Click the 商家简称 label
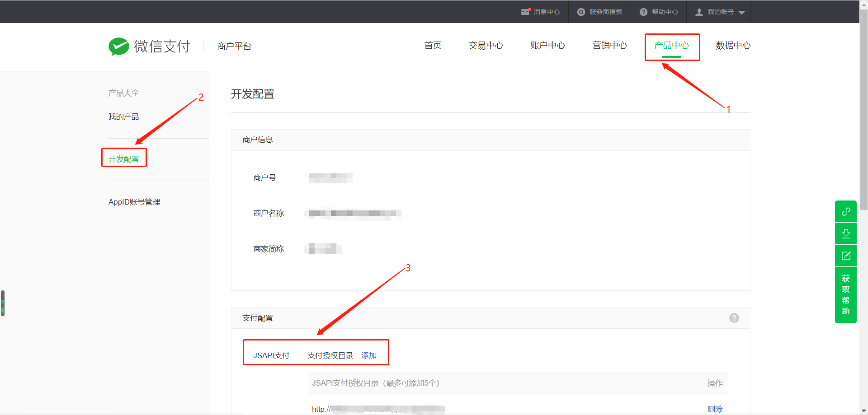 pos(269,249)
